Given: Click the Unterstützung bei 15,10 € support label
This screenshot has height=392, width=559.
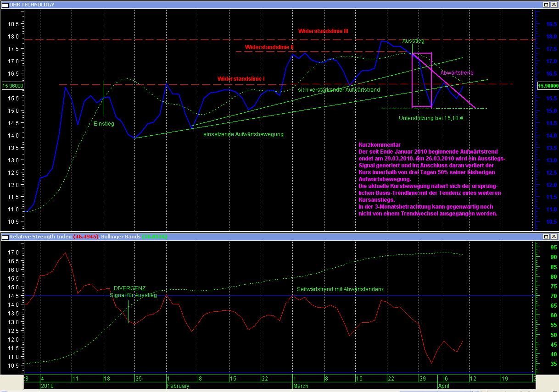Looking at the screenshot, I should click(431, 118).
